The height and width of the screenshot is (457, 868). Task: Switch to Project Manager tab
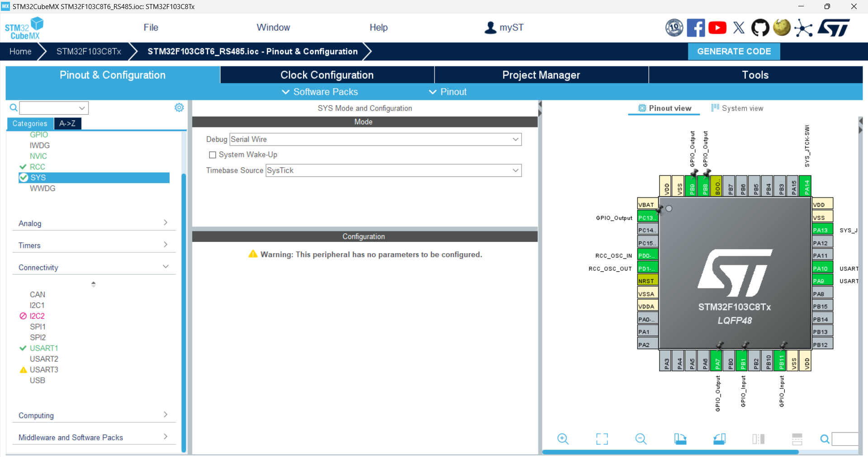(x=541, y=75)
